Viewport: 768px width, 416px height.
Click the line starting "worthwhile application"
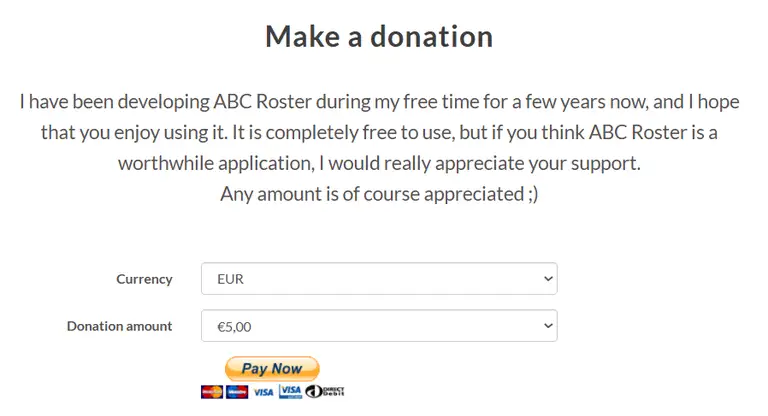[x=379, y=163]
